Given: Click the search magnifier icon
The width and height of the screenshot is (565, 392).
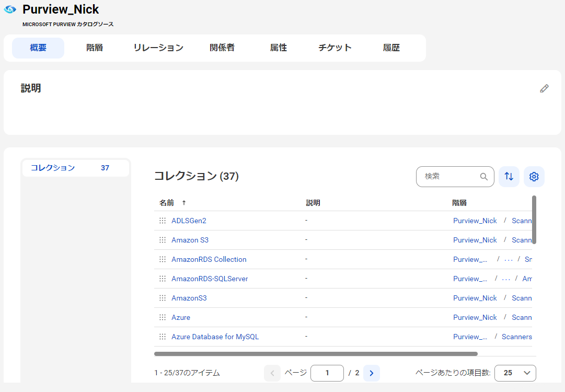Looking at the screenshot, I should (483, 177).
